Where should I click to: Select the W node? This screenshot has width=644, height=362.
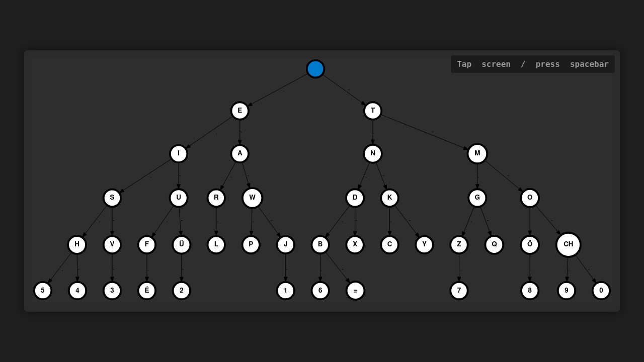point(252,198)
